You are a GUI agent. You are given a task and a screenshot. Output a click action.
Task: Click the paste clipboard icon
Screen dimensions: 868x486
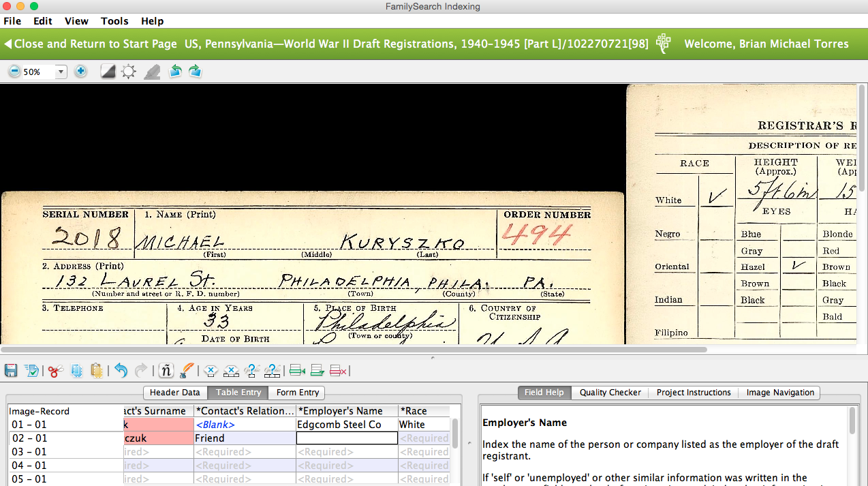pyautogui.click(x=97, y=371)
